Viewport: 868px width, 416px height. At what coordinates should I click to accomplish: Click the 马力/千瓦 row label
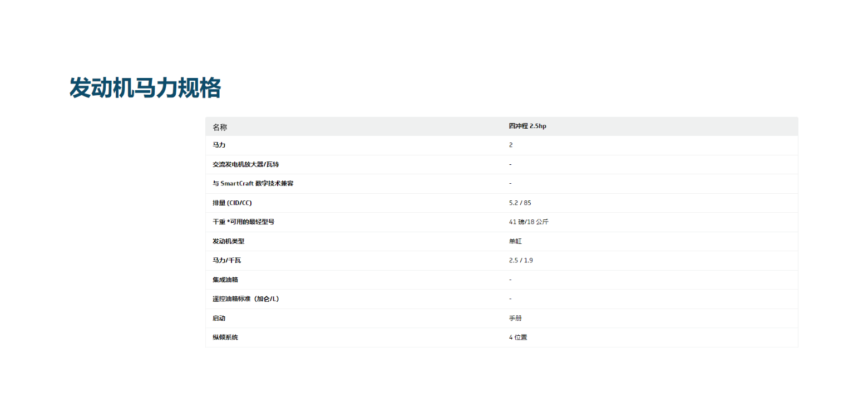226,260
